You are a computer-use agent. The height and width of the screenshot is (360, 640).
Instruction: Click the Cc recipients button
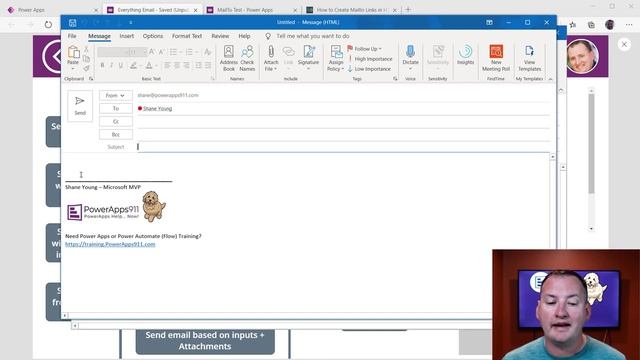(116, 122)
